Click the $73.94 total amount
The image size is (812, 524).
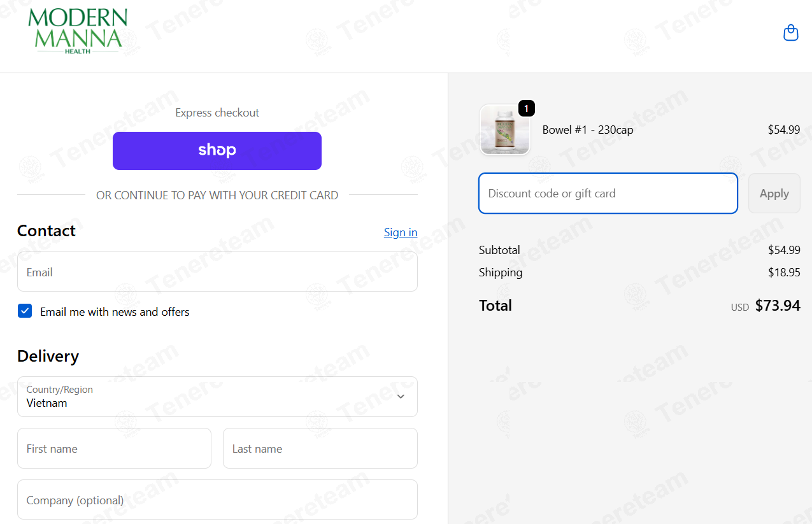(778, 306)
